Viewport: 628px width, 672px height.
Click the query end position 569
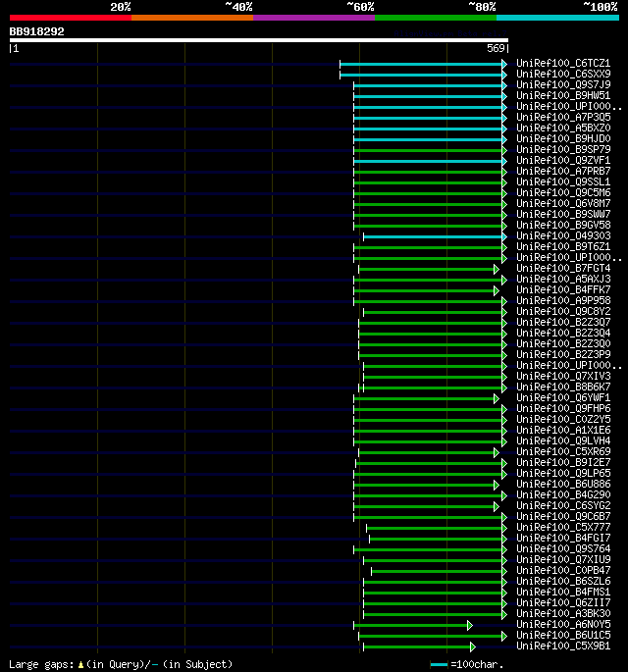pyautogui.click(x=496, y=48)
